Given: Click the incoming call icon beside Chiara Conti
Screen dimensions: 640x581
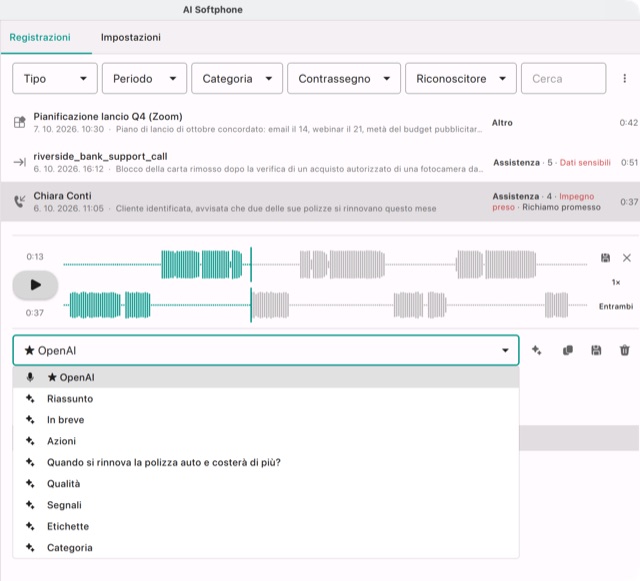Looking at the screenshot, I should [19, 201].
